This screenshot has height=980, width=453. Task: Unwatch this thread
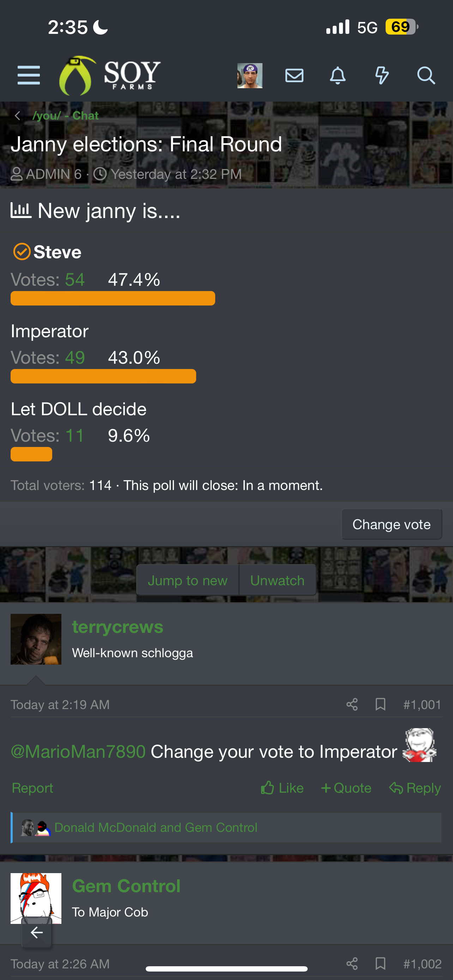[277, 581]
